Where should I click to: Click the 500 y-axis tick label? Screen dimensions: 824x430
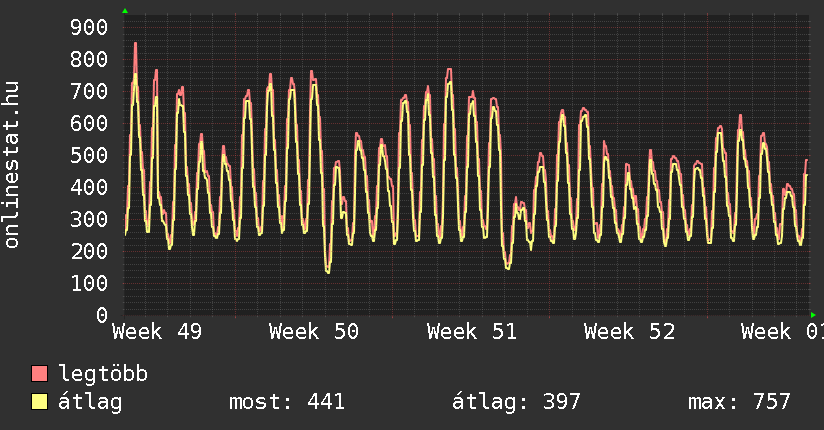coord(88,155)
